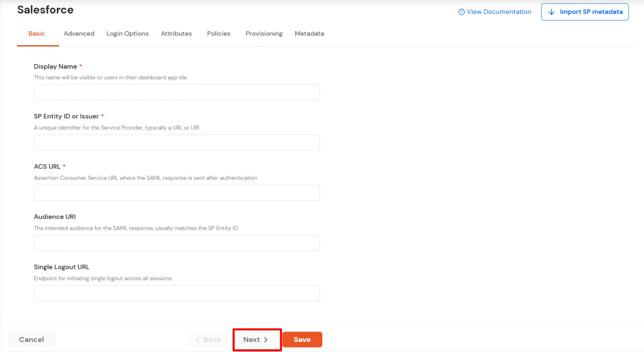Switch to the Policies tab
Screen dimensions: 644x352
(218, 33)
